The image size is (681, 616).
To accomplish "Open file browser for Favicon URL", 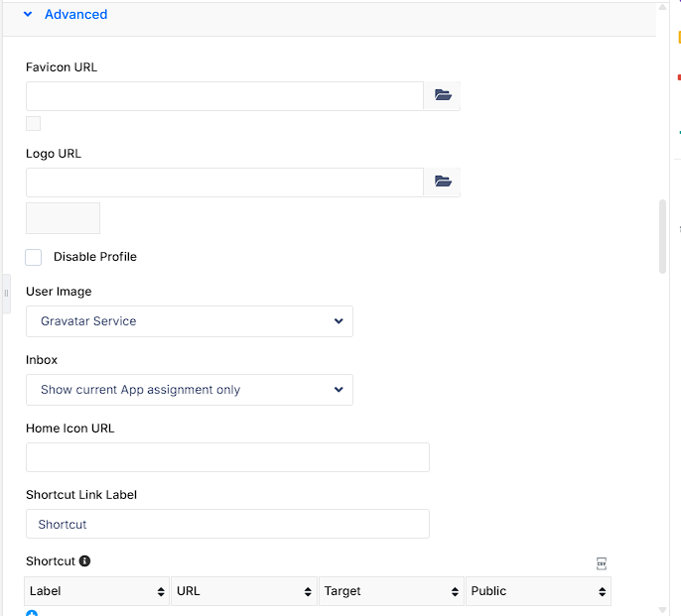I will [442, 95].
